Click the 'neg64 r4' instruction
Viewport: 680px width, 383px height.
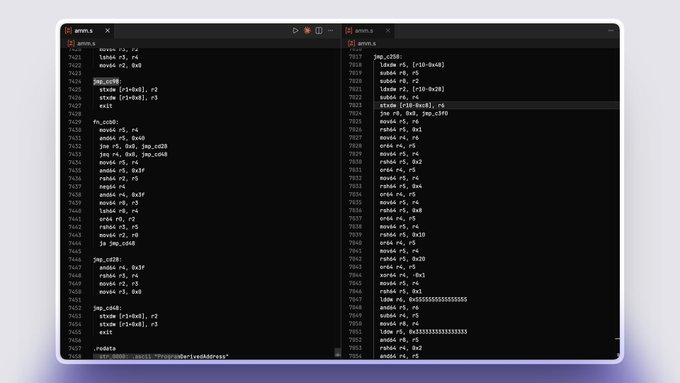coord(112,187)
